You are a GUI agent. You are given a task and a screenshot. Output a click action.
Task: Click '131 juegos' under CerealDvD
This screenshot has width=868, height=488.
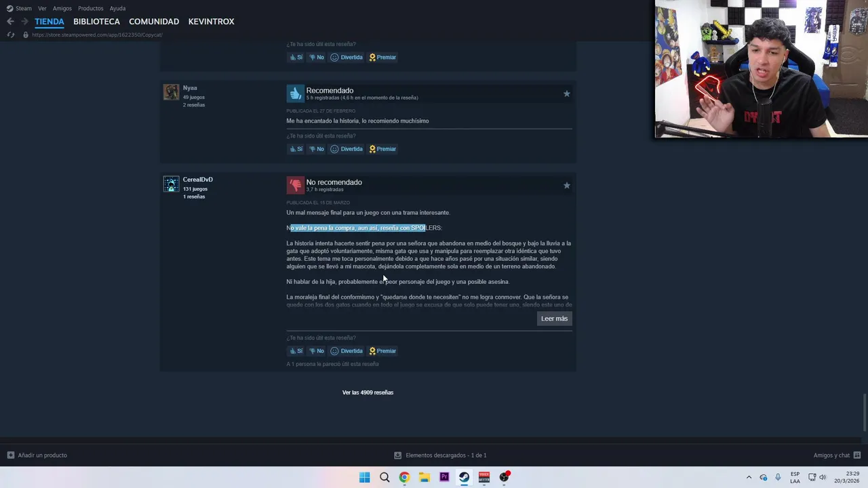(x=195, y=189)
